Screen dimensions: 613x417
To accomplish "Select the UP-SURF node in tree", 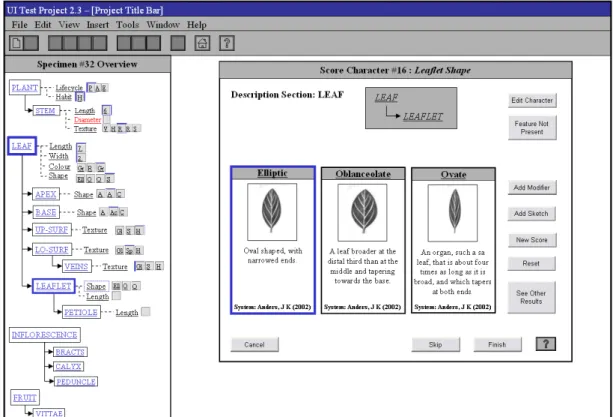I will point(52,230).
